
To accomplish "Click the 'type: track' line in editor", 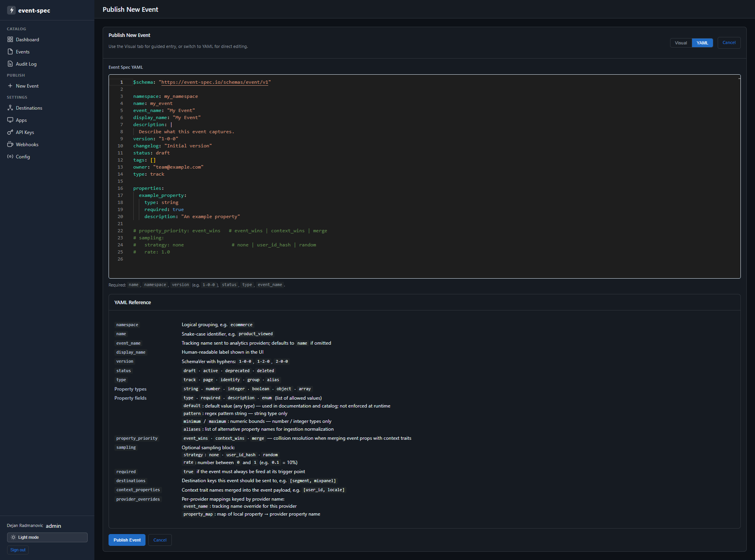I will point(149,174).
